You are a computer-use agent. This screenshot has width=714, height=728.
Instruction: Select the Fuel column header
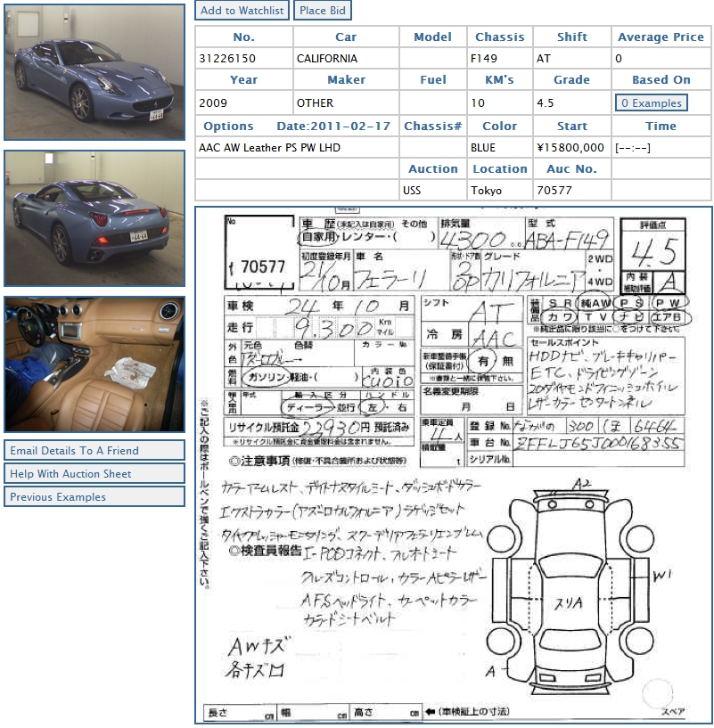coord(433,80)
